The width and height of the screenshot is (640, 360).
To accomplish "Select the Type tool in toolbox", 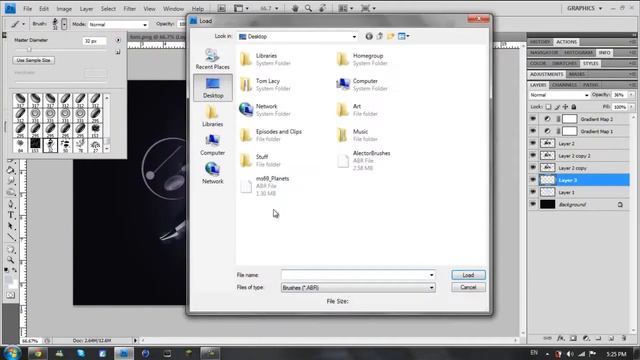I will (x=11, y=215).
